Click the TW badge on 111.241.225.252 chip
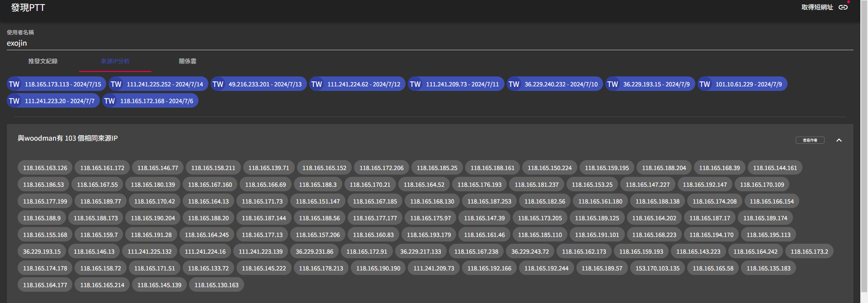Screen dimensions: 868x303 [116, 84]
